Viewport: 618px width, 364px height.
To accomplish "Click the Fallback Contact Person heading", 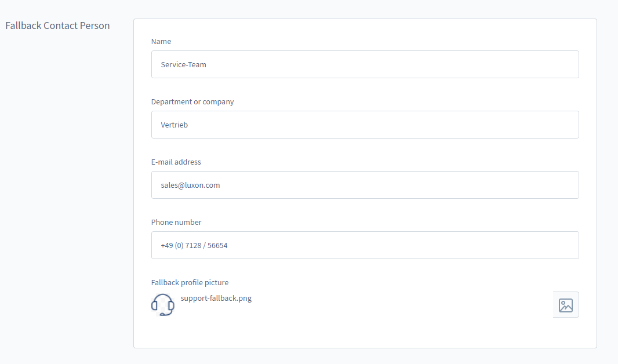I will click(x=57, y=26).
